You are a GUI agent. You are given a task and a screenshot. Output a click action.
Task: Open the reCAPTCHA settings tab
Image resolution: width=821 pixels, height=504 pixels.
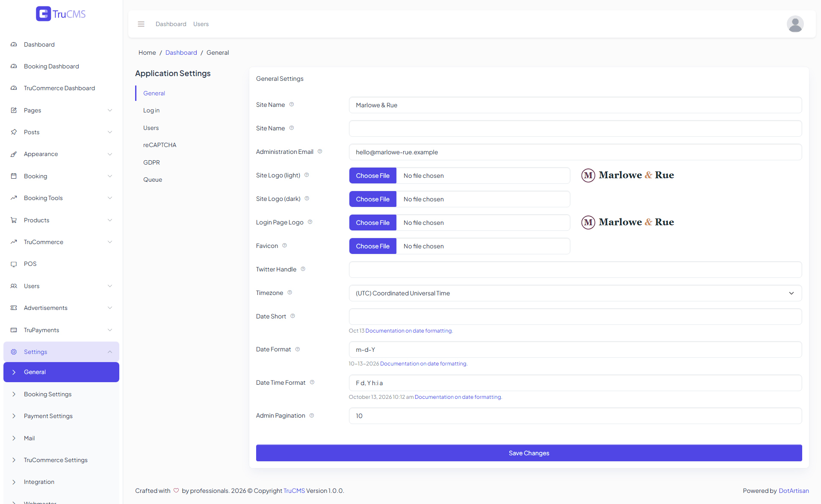[160, 145]
